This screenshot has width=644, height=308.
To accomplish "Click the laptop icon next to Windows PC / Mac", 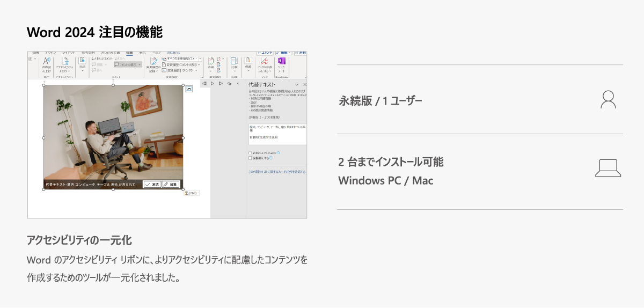I will coord(608,168).
